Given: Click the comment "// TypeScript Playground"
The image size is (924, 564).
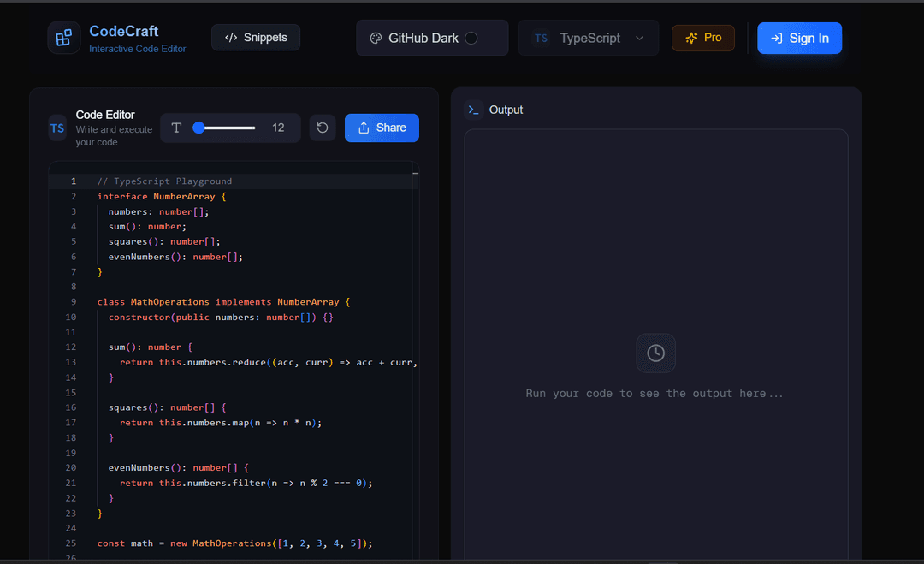Looking at the screenshot, I should click(x=164, y=181).
